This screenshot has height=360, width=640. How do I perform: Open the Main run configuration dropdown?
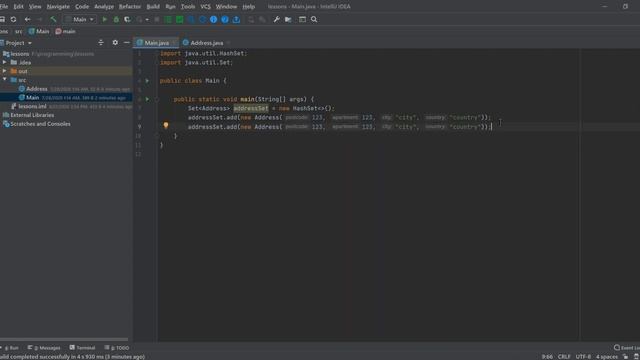tap(80, 19)
